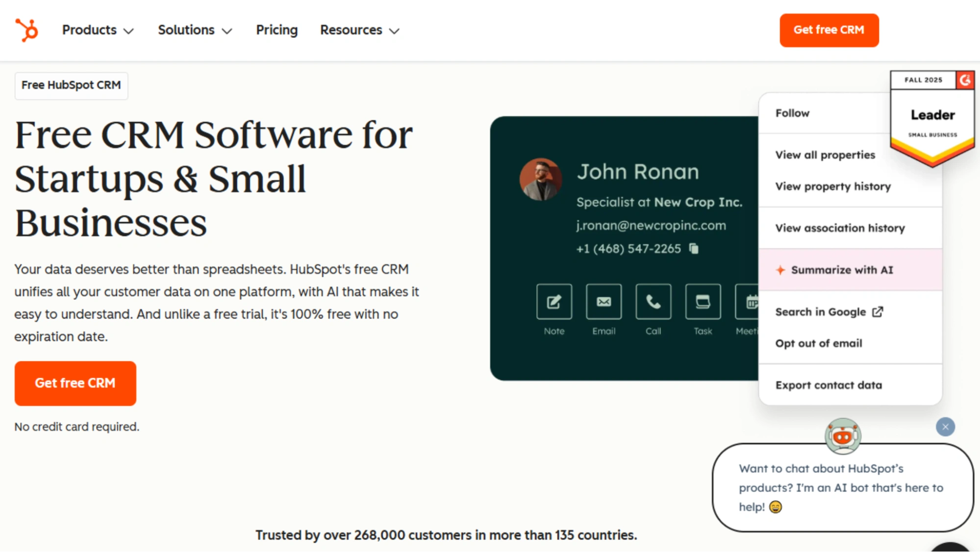This screenshot has width=980, height=552.
Task: Click the chatbot robot avatar icon
Action: point(843,436)
